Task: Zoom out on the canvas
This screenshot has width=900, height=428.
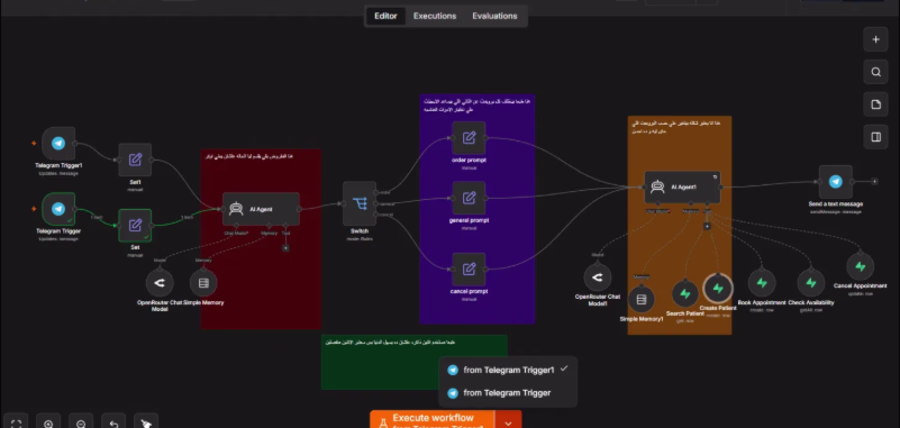Action: pyautogui.click(x=81, y=423)
